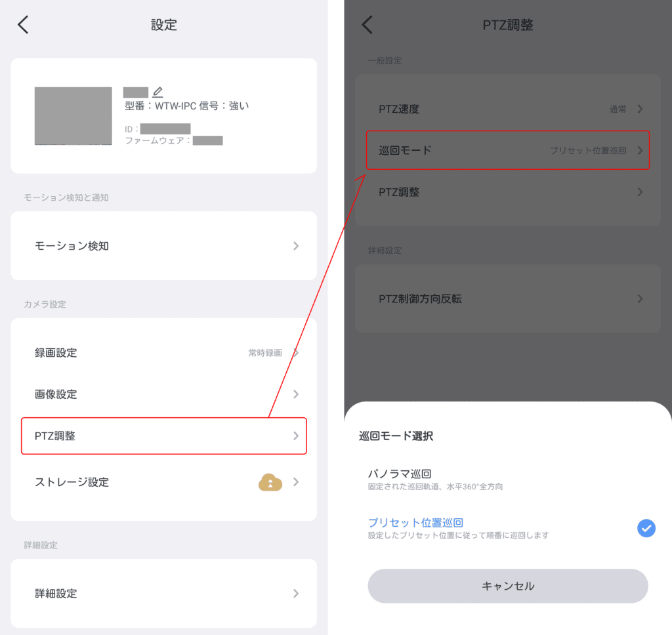
Task: Tap the chevron next to 画像設定
Action: 296,394
